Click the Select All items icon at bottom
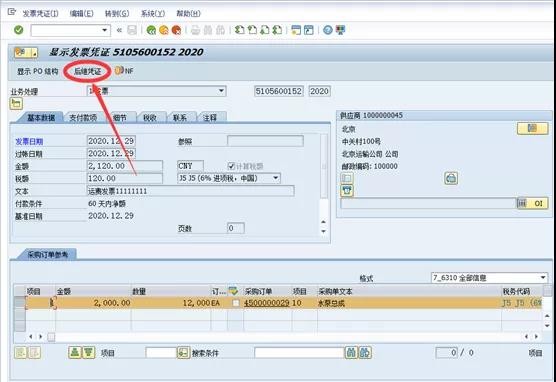Screen dimensions: 556x382 coord(21,353)
